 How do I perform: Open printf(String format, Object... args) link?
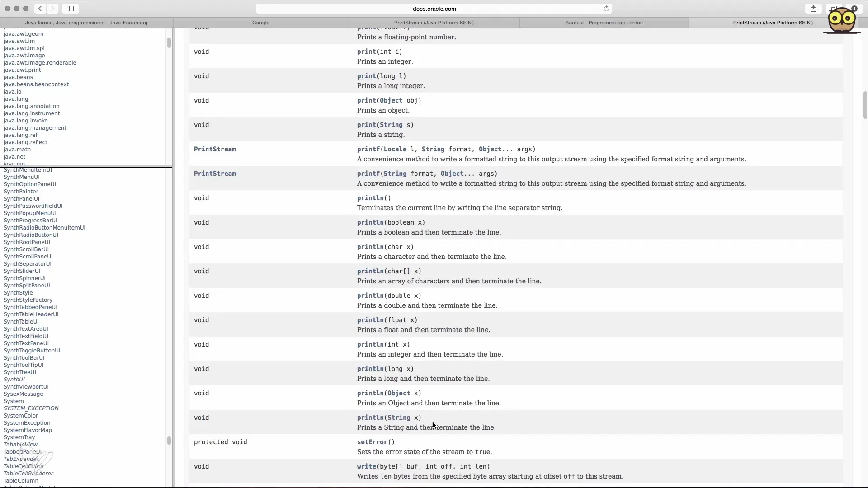368,174
